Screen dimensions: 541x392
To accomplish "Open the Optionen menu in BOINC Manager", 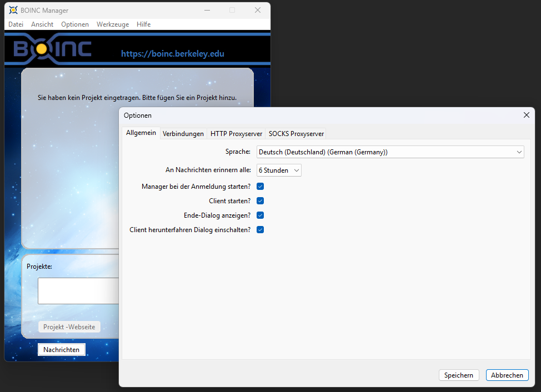I will pos(75,24).
